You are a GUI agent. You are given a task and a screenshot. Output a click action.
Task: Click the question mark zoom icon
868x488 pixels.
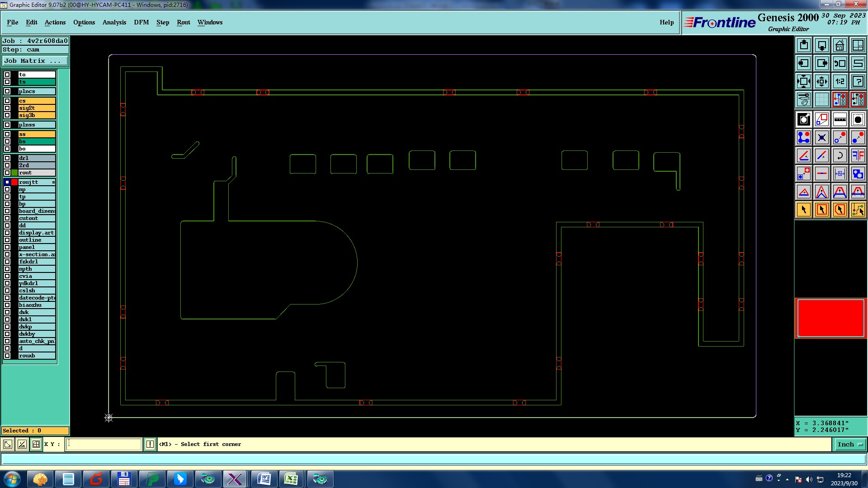[x=858, y=81]
